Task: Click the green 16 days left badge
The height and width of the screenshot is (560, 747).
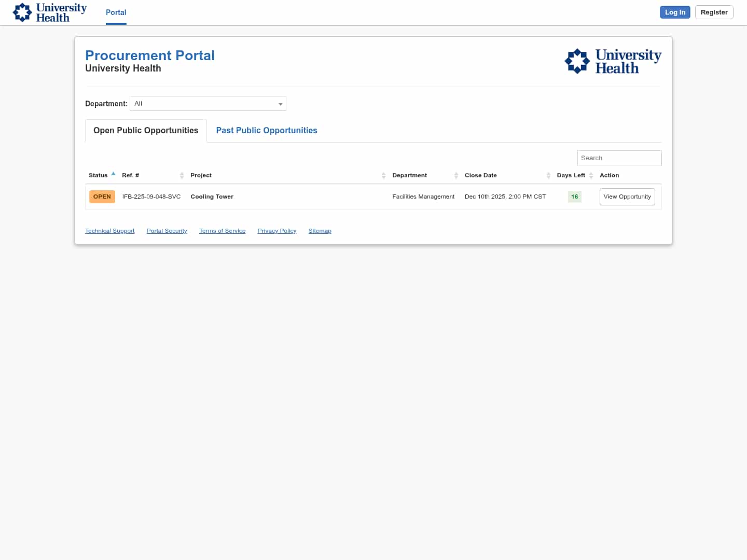Action: point(574,197)
